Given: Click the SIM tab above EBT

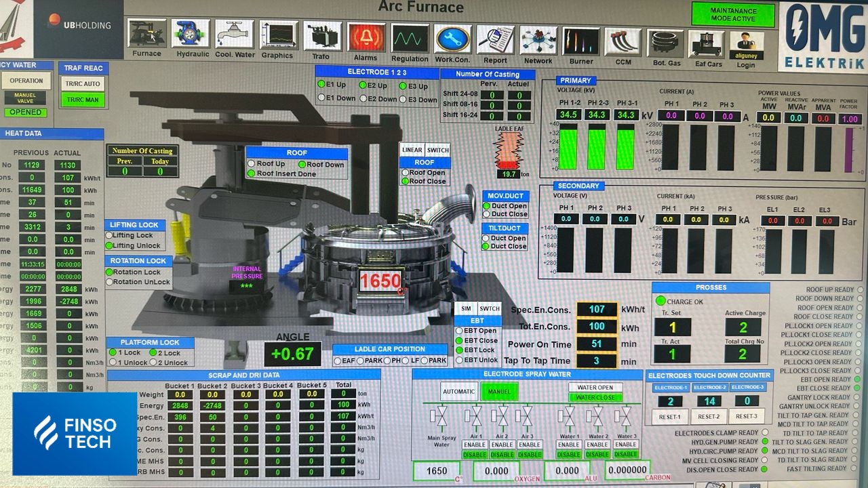Looking at the screenshot, I should pos(466,308).
